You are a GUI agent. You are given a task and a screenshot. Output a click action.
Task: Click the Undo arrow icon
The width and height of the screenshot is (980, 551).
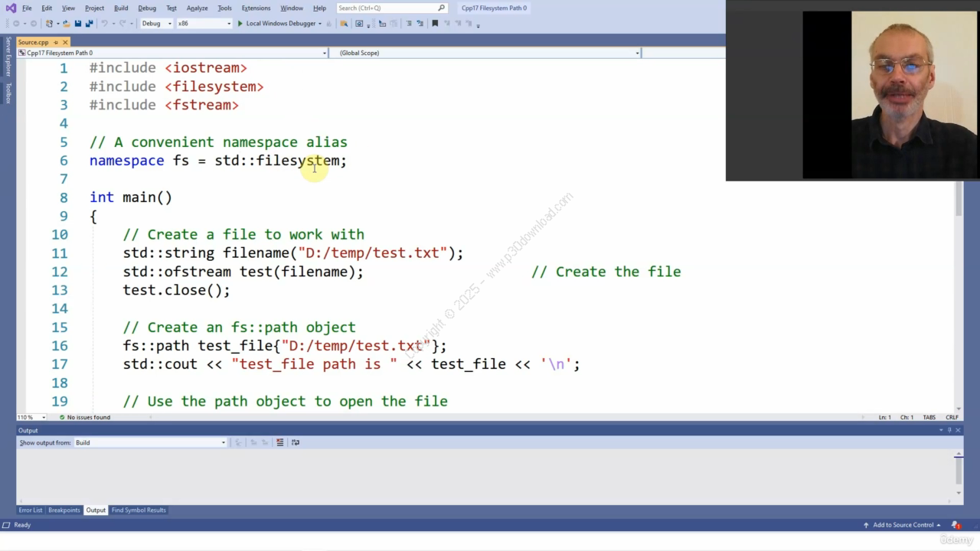[x=105, y=24]
